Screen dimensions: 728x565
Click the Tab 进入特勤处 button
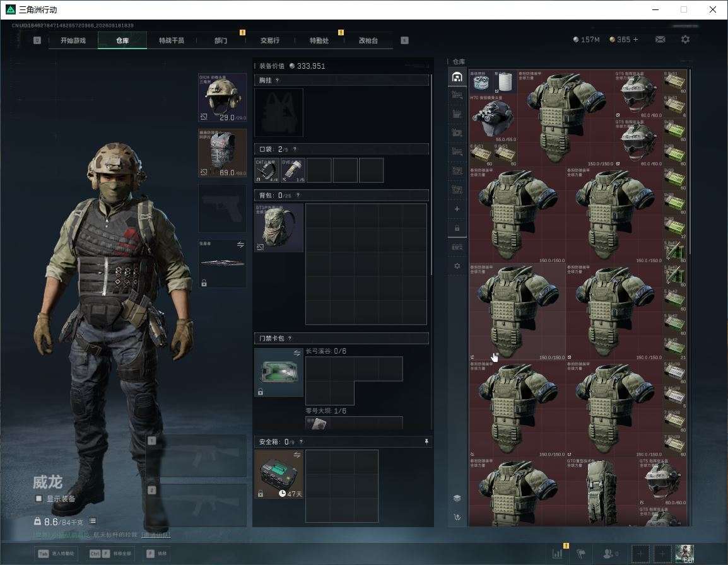(x=56, y=554)
